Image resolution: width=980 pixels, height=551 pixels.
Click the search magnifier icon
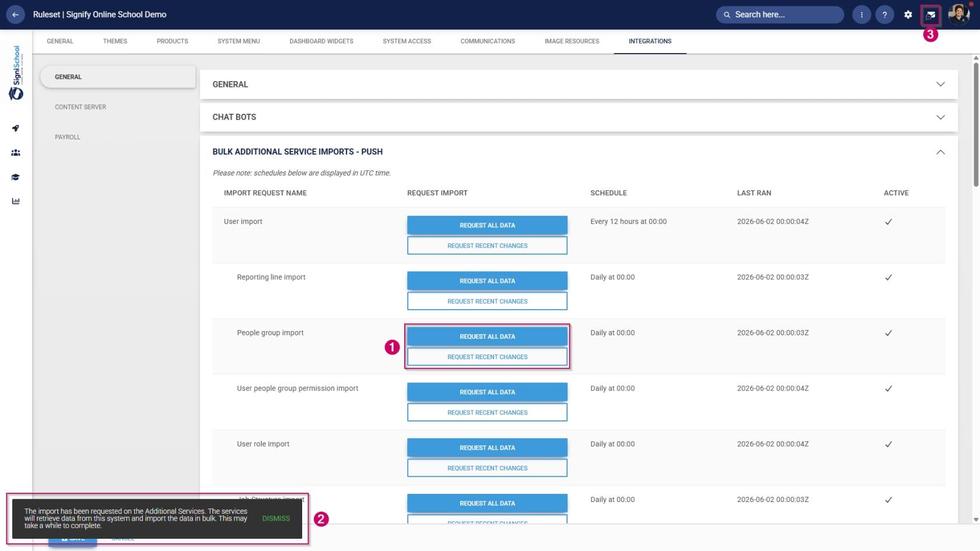(727, 15)
